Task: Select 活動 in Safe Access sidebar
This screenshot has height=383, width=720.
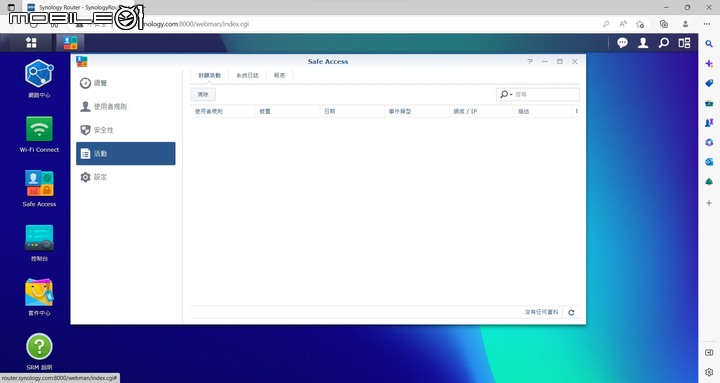Action: point(125,153)
